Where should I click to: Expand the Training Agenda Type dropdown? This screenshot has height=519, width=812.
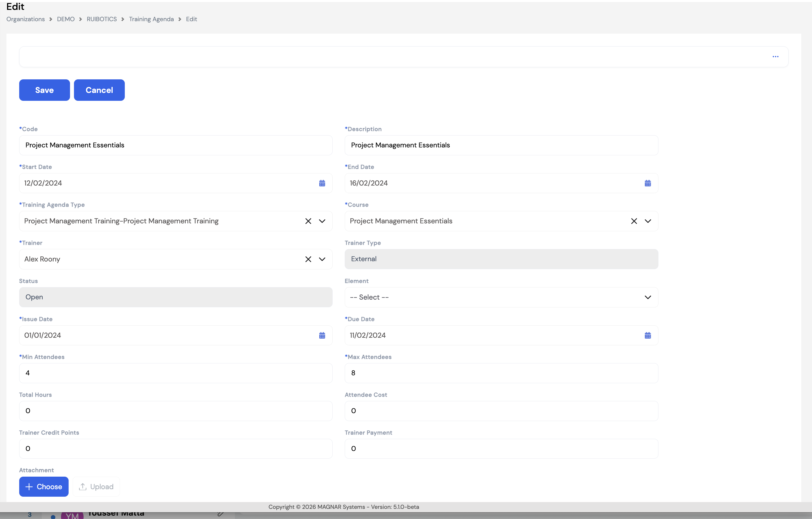[322, 221]
